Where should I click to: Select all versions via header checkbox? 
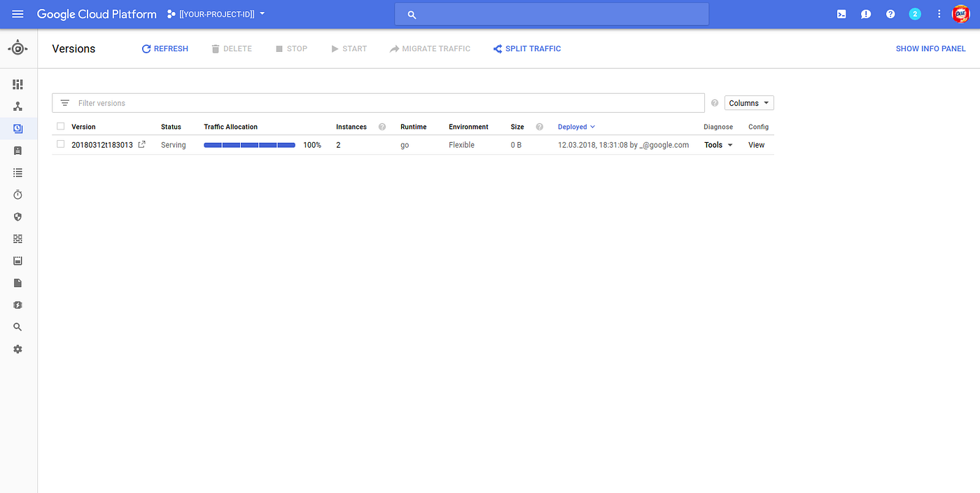[60, 126]
